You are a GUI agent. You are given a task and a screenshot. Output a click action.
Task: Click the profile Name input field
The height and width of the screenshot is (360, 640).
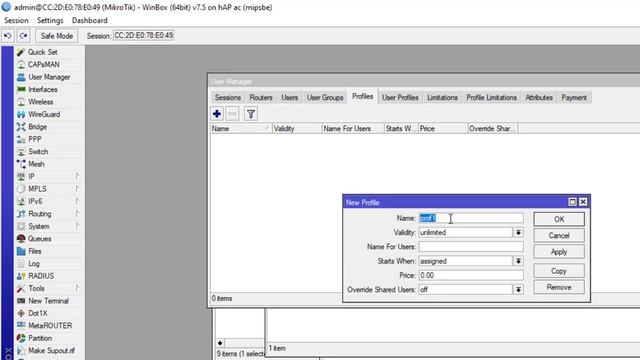tap(471, 218)
